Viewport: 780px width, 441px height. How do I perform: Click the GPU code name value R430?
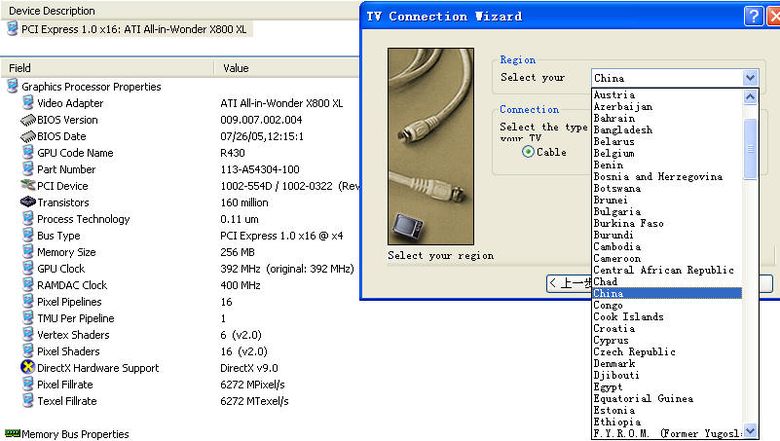pyautogui.click(x=233, y=153)
